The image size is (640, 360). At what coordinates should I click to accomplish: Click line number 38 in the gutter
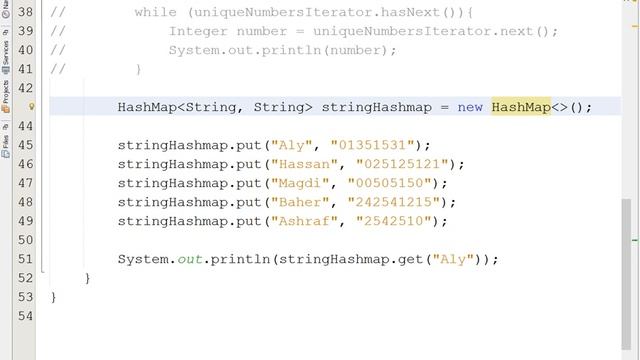(25, 12)
